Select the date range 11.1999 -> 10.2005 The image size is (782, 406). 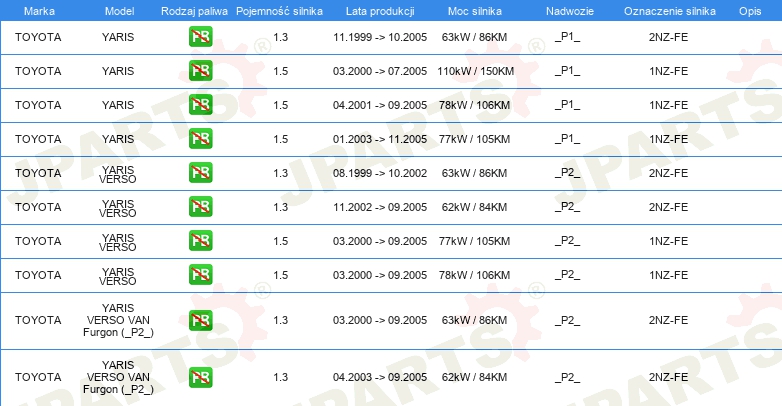(x=380, y=37)
